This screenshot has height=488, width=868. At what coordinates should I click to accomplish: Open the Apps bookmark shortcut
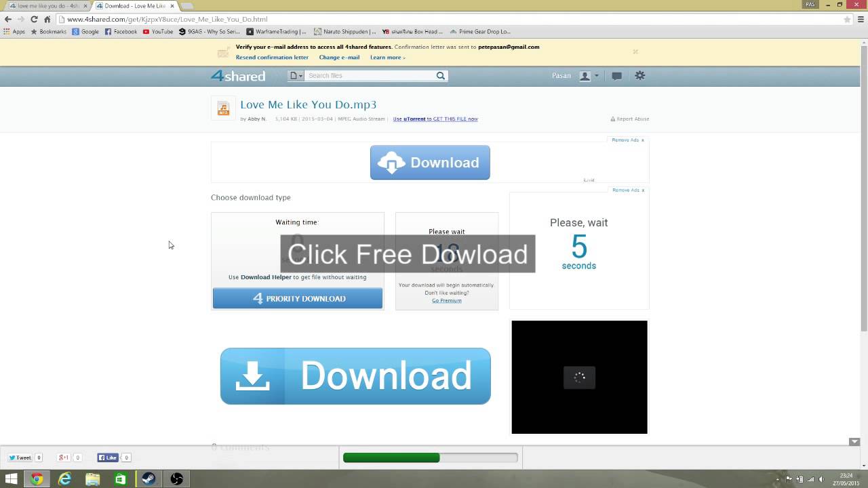tap(14, 31)
